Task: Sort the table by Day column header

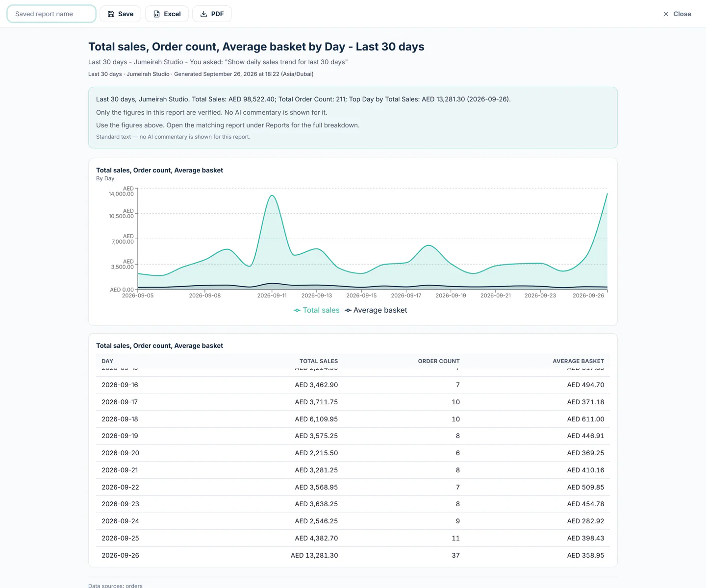Action: tap(107, 361)
